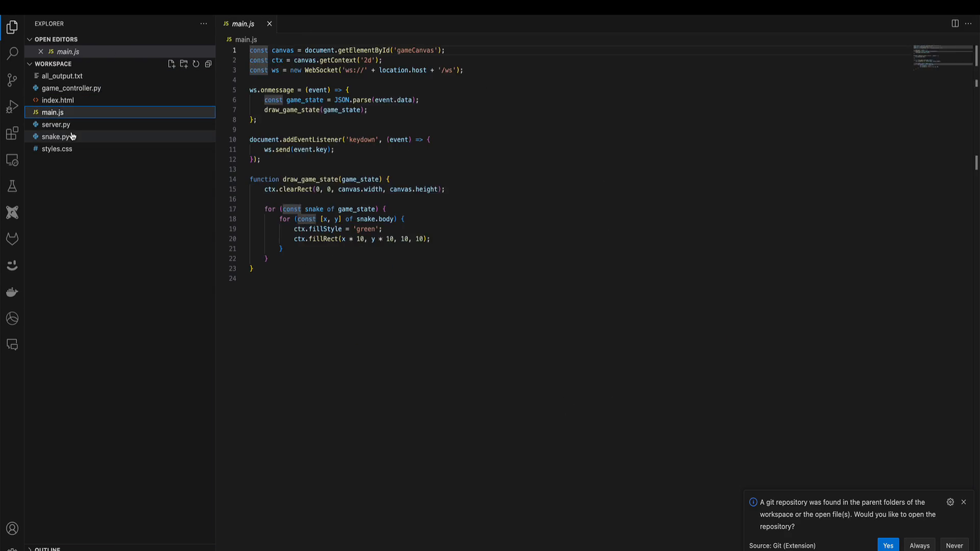This screenshot has width=980, height=551.
Task: Split the editor to the right
Action: pyautogui.click(x=955, y=24)
